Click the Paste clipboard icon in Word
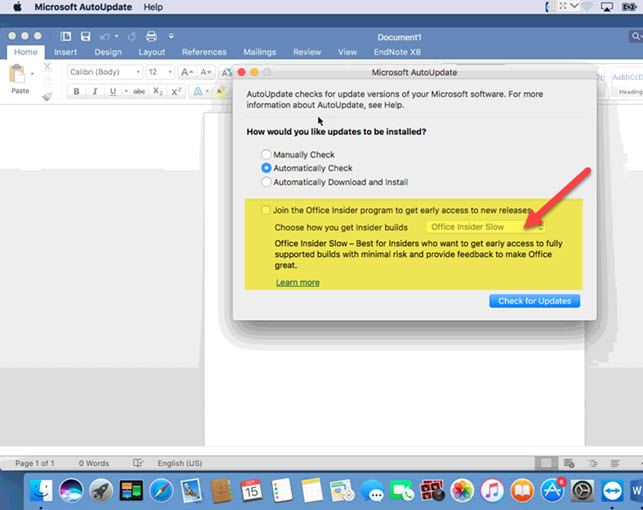The width and height of the screenshot is (643, 510). (17, 74)
